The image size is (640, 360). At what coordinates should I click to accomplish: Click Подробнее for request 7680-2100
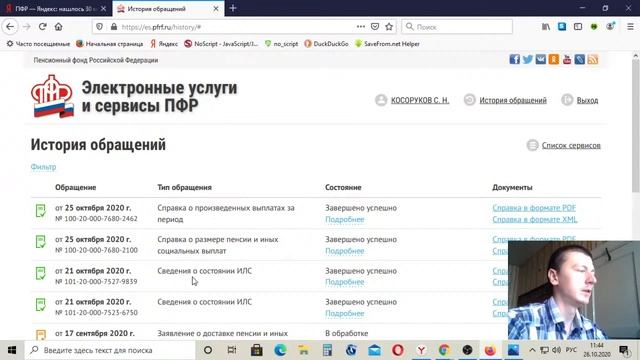click(344, 251)
